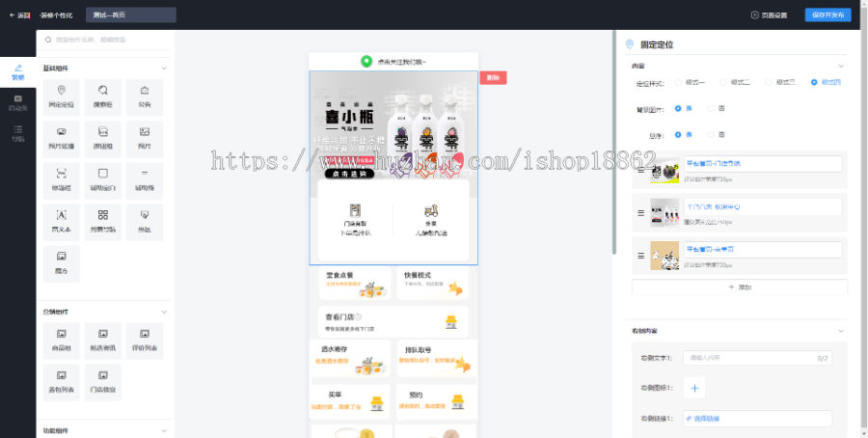Screen dimensions: 868x438
Task: Add the 魔方 magic cube component
Action: [x=62, y=264]
